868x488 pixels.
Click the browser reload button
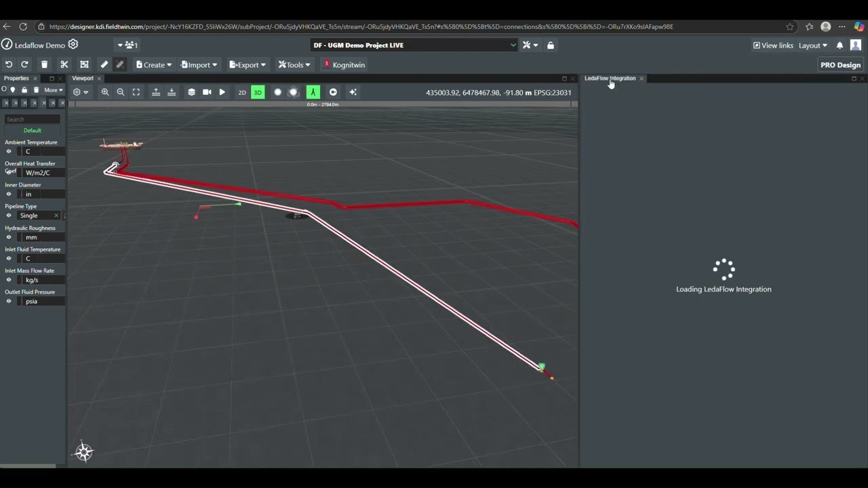click(23, 26)
